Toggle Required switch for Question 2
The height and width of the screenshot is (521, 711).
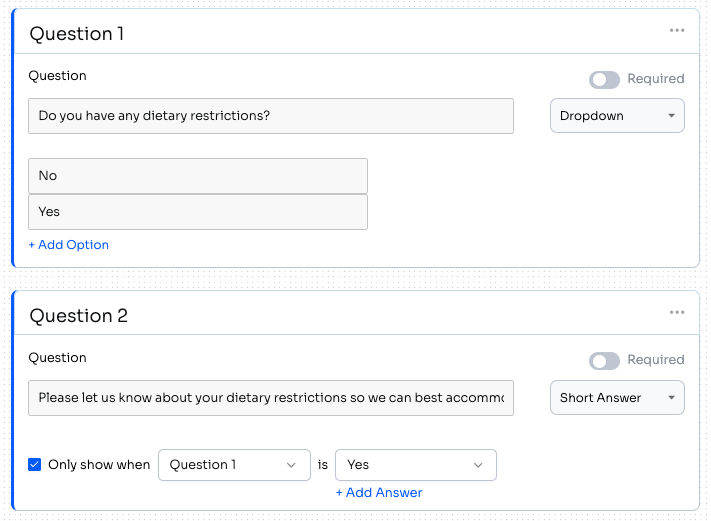[604, 361]
